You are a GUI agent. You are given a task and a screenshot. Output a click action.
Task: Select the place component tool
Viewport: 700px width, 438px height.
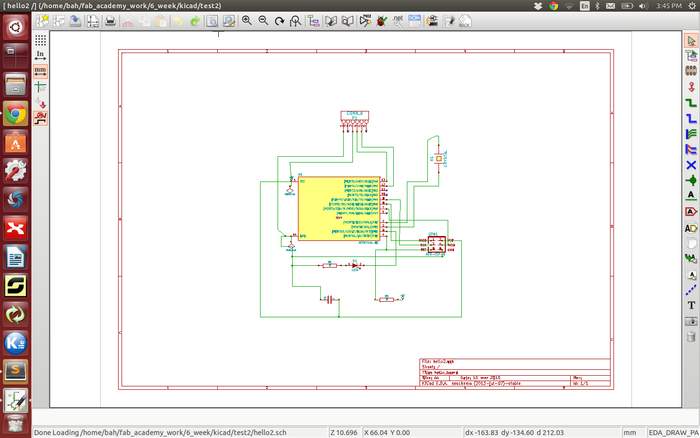coord(691,71)
